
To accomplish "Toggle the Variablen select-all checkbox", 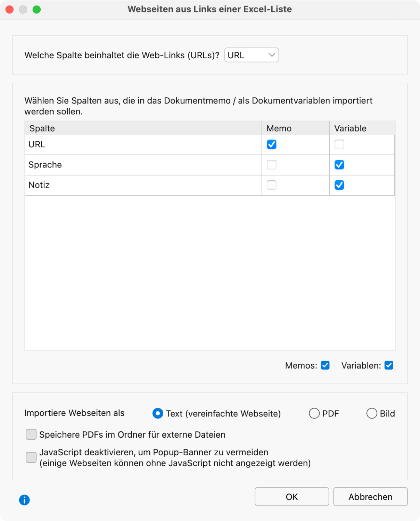I will tap(389, 365).
